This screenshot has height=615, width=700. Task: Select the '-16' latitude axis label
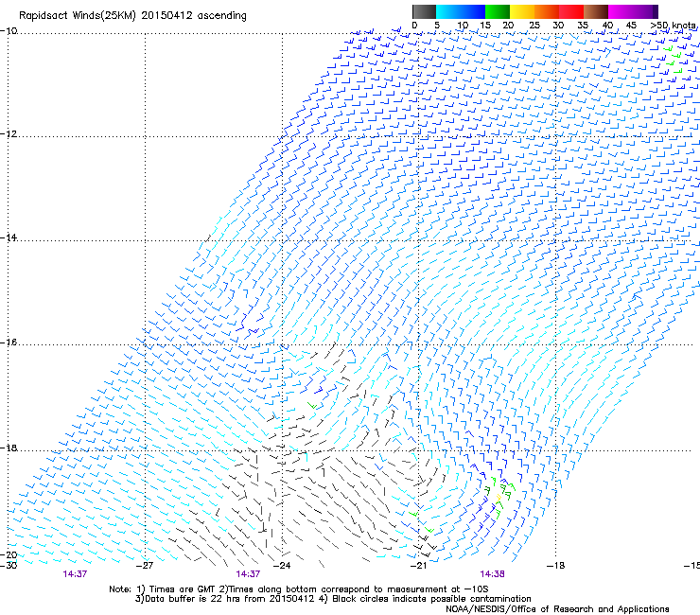(x=9, y=343)
